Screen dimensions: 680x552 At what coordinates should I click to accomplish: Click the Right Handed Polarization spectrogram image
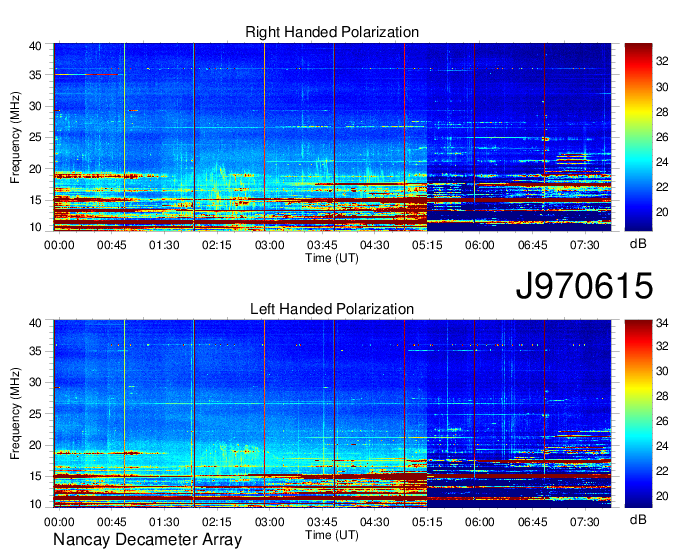(x=332, y=137)
